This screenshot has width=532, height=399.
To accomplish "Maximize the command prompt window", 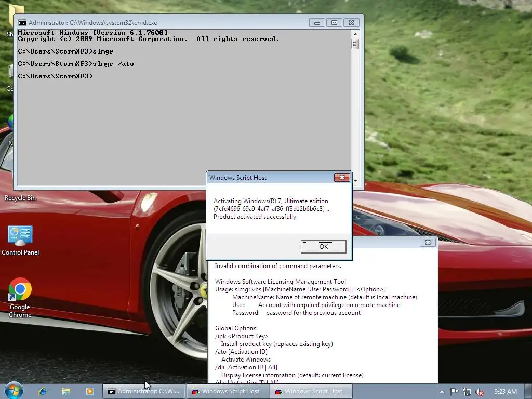I will (334, 23).
